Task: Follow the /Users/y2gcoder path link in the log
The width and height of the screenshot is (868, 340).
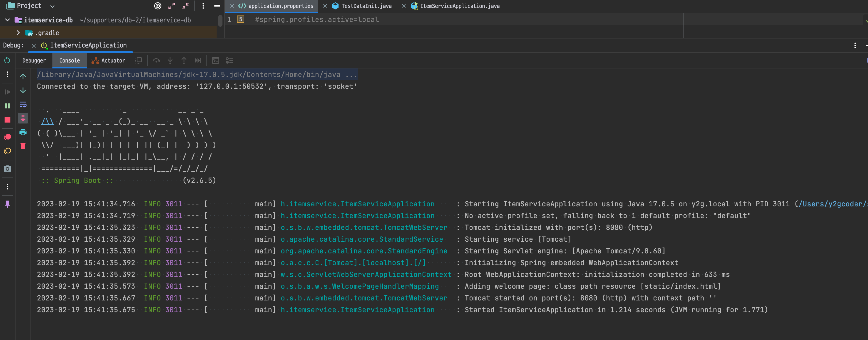Action: (x=833, y=204)
